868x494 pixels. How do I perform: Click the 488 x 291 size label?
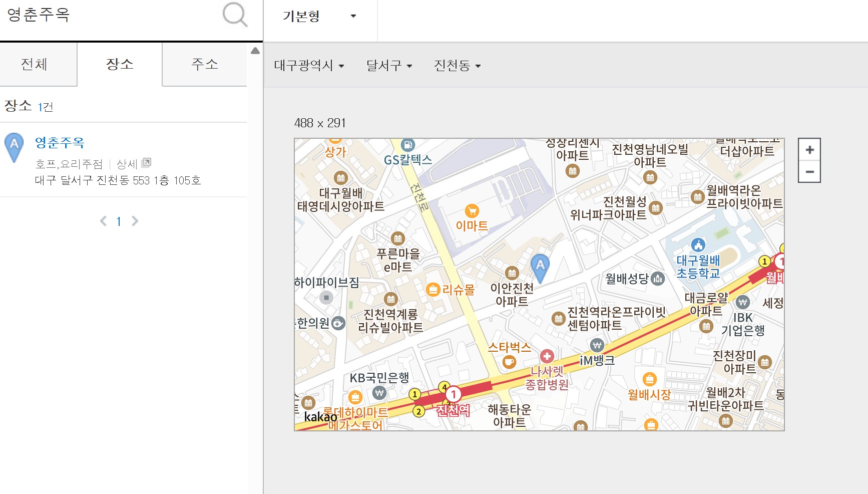[320, 123]
